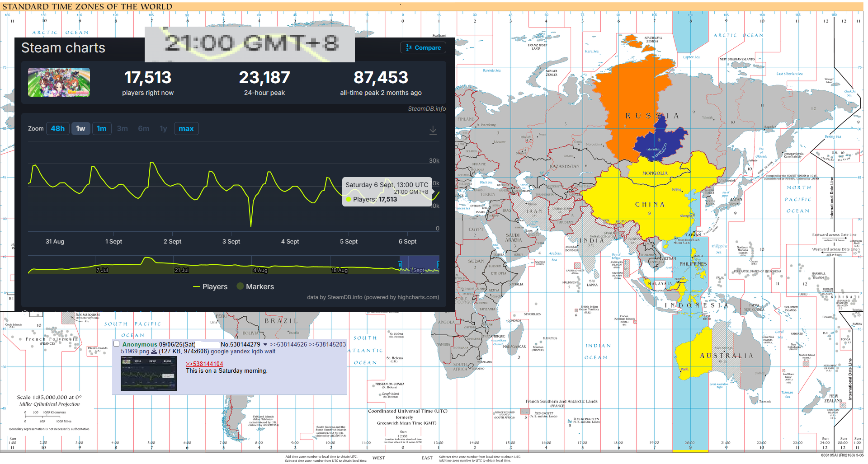Screen dimensions: 868x464
Task: Click the 'AUSTRALIA' label on the map
Action: click(726, 356)
